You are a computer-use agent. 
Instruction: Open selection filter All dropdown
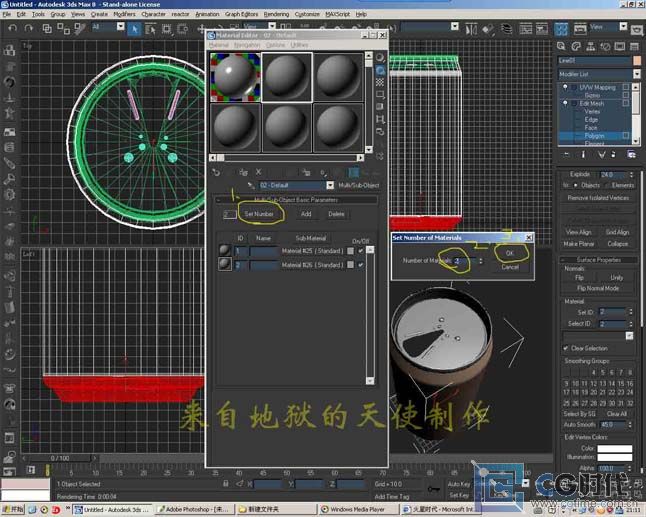[120, 27]
